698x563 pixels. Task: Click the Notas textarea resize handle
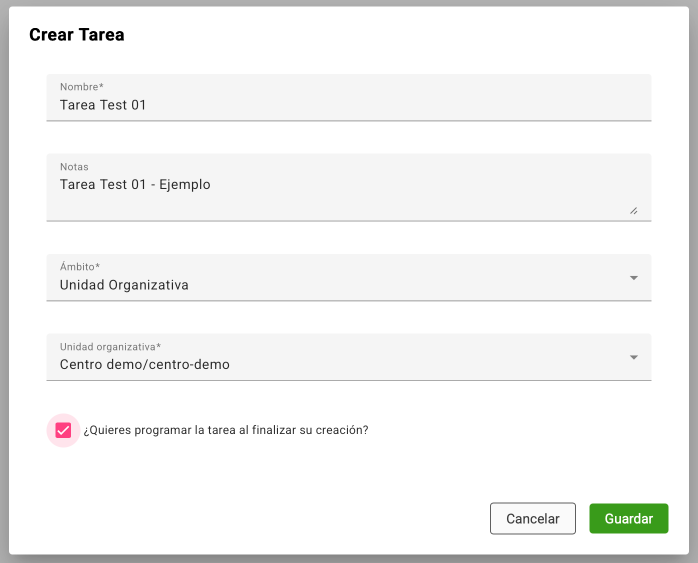tap(634, 210)
